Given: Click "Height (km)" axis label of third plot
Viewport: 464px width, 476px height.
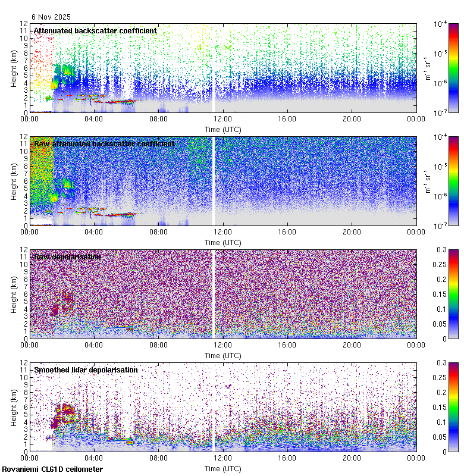Looking at the screenshot, I should pyautogui.click(x=14, y=294).
